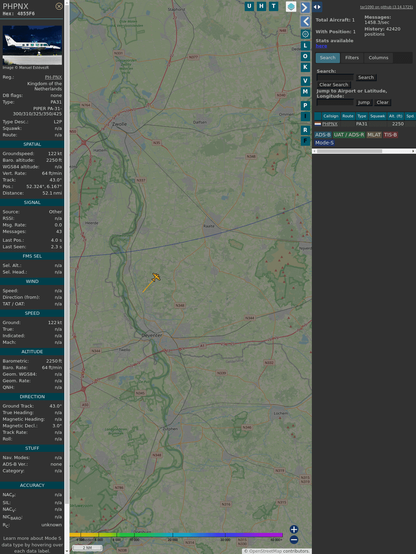Click the R button on map
This screenshot has height=554, width=416.
pyautogui.click(x=305, y=130)
